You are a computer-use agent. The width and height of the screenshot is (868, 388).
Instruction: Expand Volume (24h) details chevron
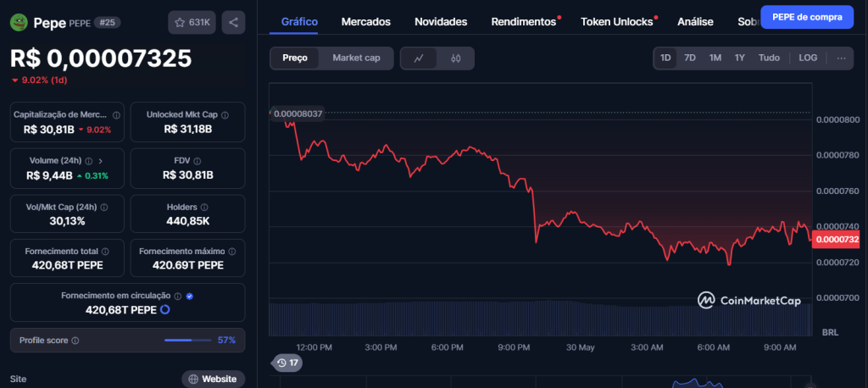101,161
